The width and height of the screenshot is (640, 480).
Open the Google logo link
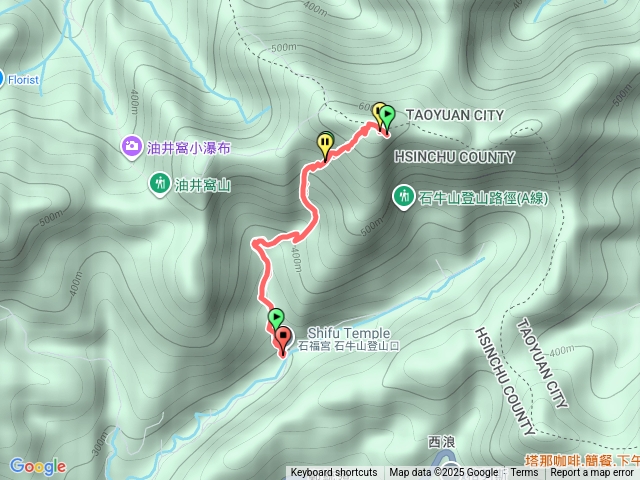point(38,466)
